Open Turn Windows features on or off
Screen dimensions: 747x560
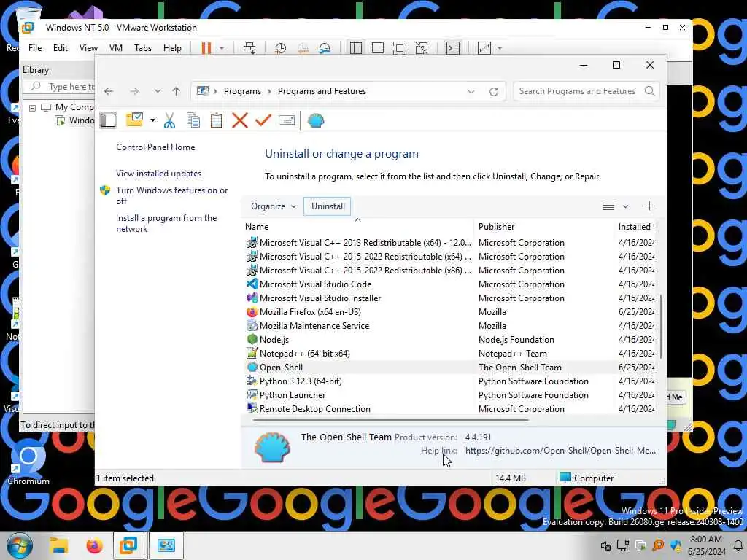pyautogui.click(x=172, y=195)
